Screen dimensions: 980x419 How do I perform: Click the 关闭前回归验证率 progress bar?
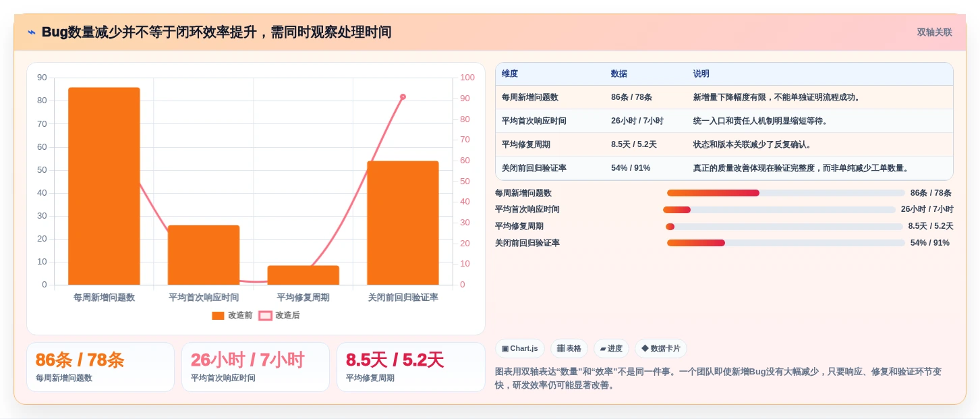[786, 243]
